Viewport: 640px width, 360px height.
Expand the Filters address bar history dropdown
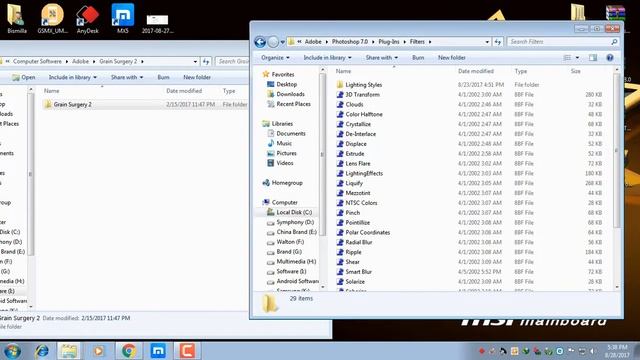487,42
